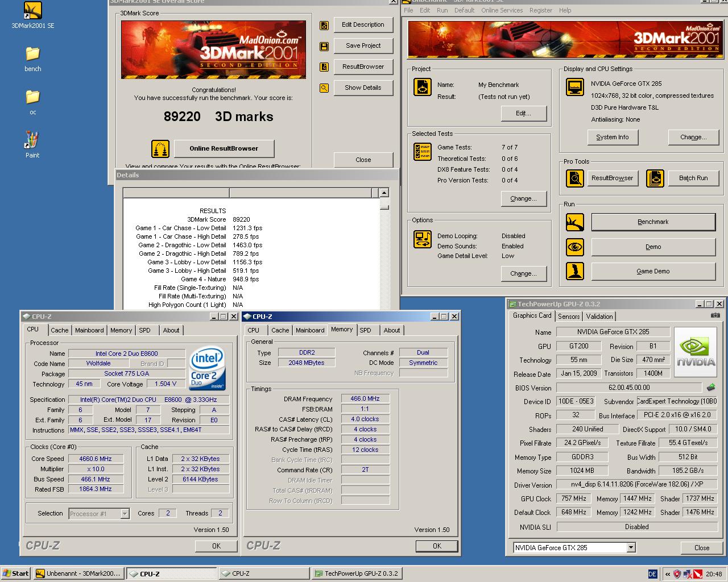The height and width of the screenshot is (582, 728).
Task: Click the DRAM Frequency 466.0 MHz value
Action: point(365,399)
